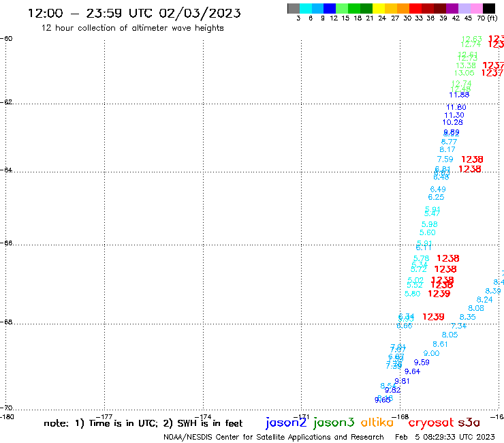This screenshot has width=504, height=443.
Task: Click the timestamp 'Feb 5 08:29:33 UTC 2023'
Action: 445,437
